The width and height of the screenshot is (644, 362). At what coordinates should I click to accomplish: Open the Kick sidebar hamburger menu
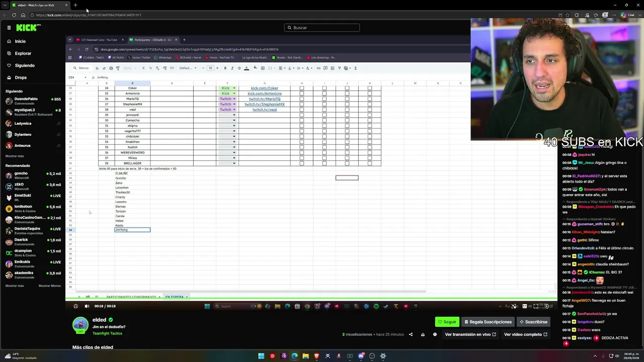pyautogui.click(x=9, y=28)
